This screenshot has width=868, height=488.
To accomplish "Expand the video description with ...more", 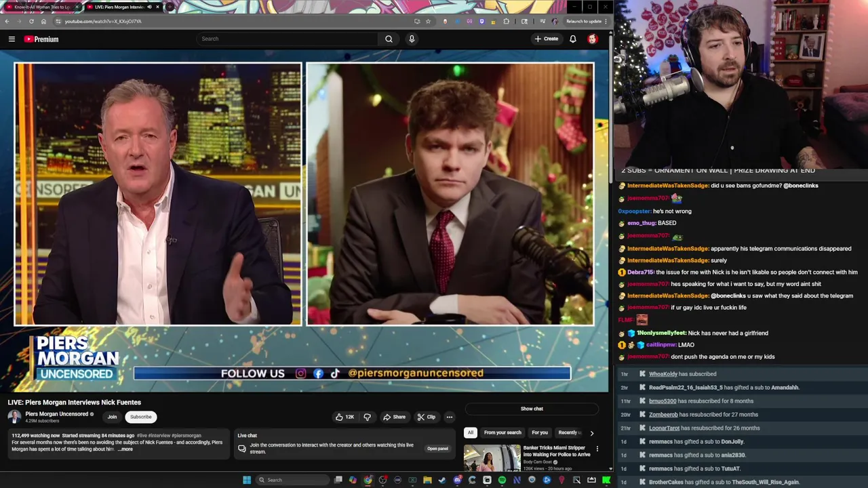I will [125, 449].
